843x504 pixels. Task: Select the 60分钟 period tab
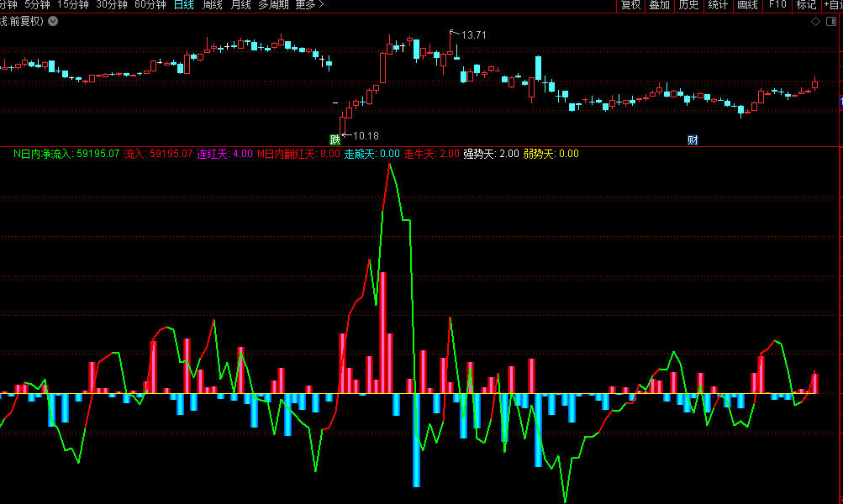pyautogui.click(x=150, y=5)
